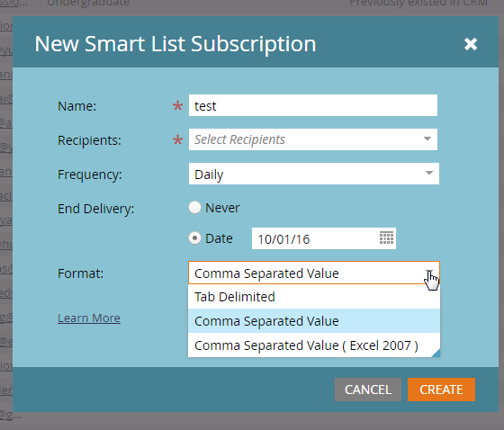Viewport: 504px width, 430px height.
Task: Click the CREATE button
Action: coord(441,390)
